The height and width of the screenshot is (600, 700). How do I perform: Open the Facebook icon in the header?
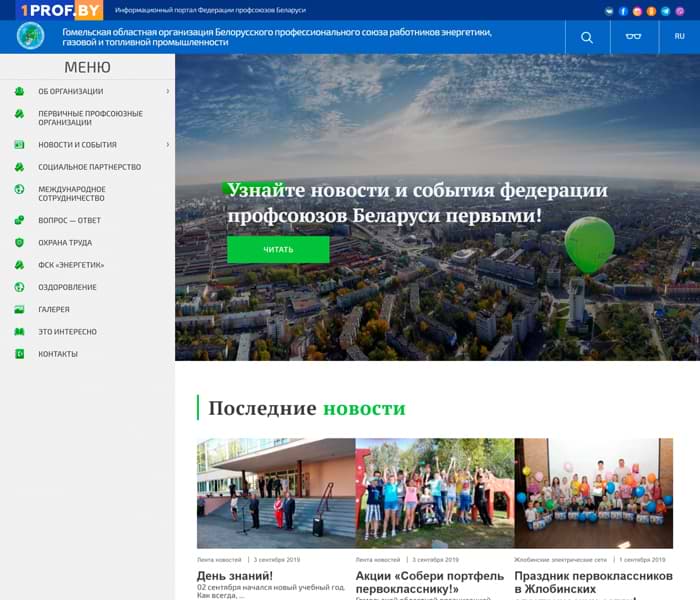pyautogui.click(x=623, y=12)
